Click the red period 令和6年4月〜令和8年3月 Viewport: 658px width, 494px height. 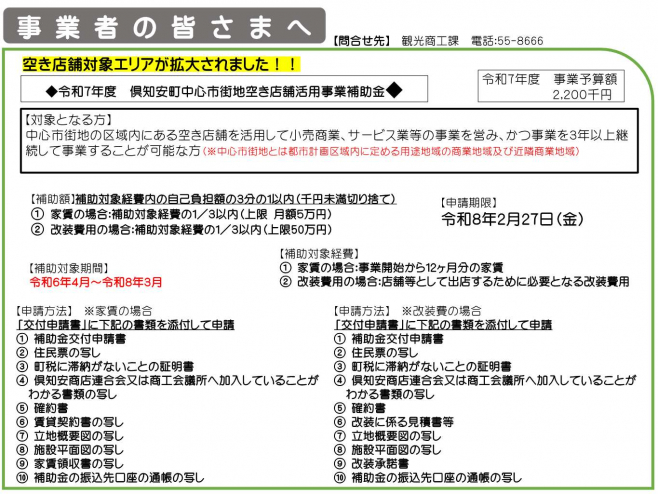click(x=96, y=282)
